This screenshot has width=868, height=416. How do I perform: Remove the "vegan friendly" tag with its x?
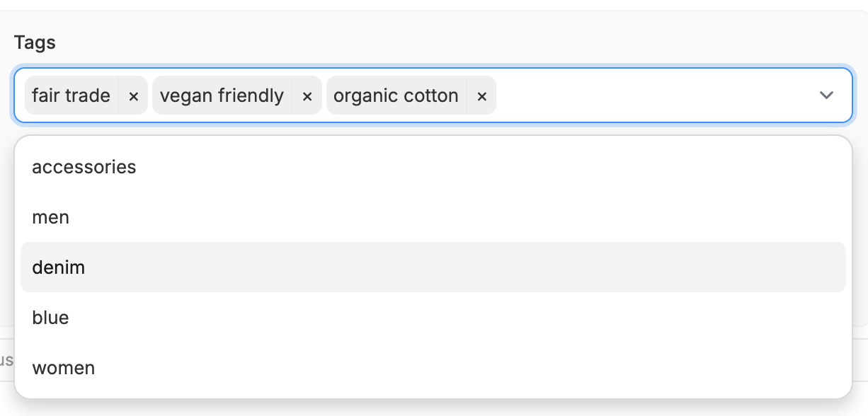coord(307,96)
